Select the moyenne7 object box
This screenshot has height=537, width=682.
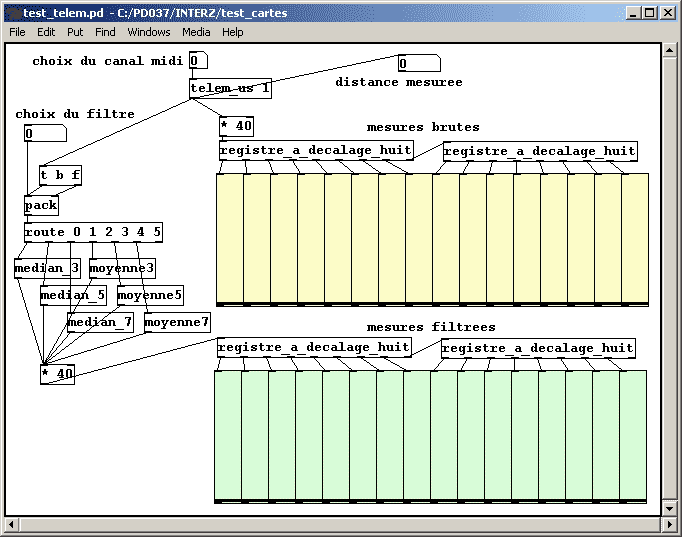pos(177,322)
